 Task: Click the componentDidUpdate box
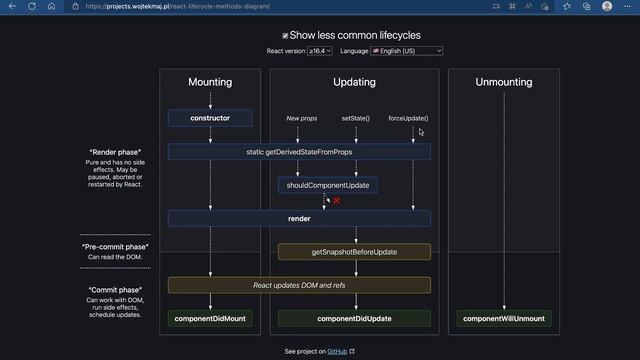[354, 318]
